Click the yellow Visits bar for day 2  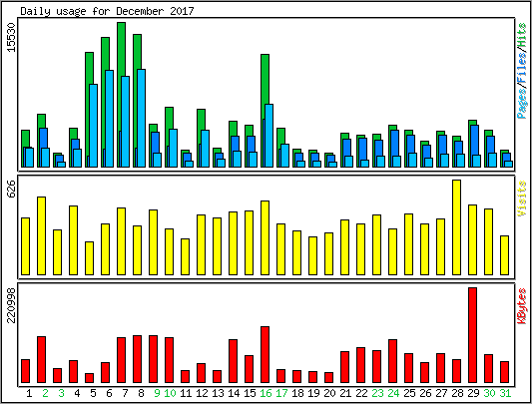pos(41,235)
